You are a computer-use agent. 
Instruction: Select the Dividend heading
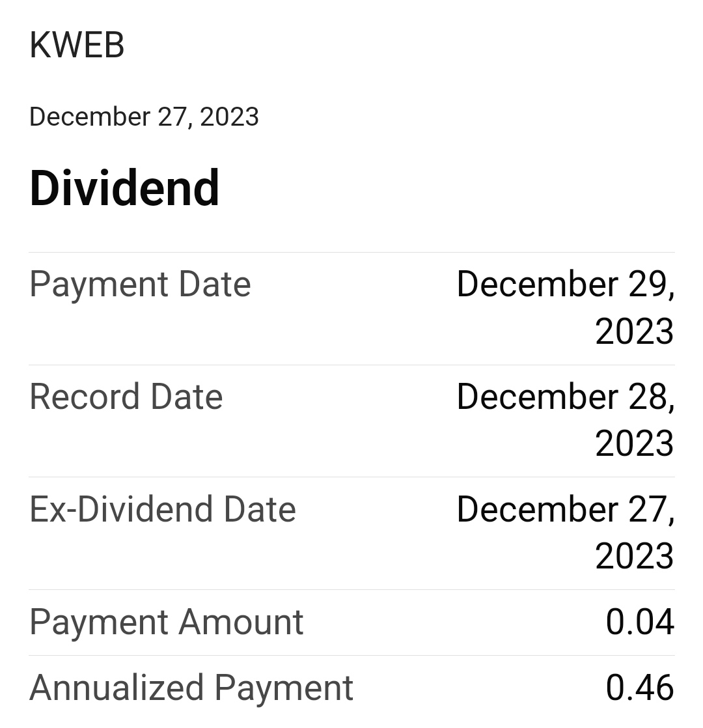pos(124,188)
